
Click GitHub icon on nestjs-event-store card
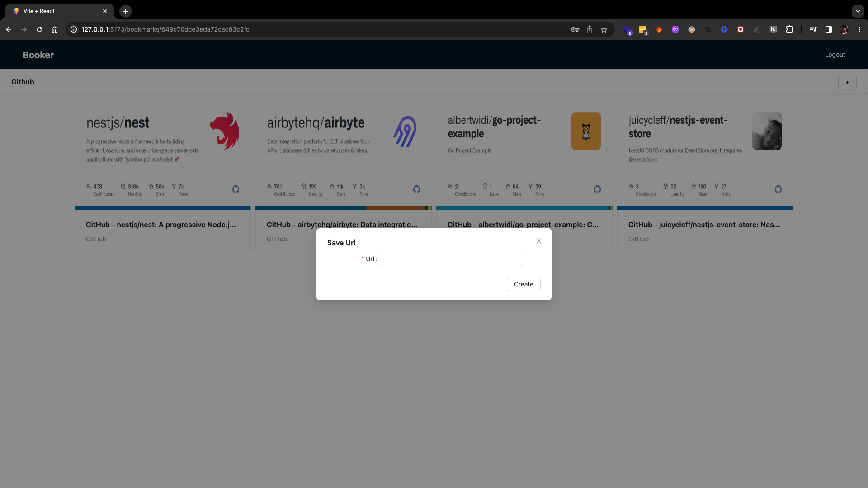coord(778,189)
